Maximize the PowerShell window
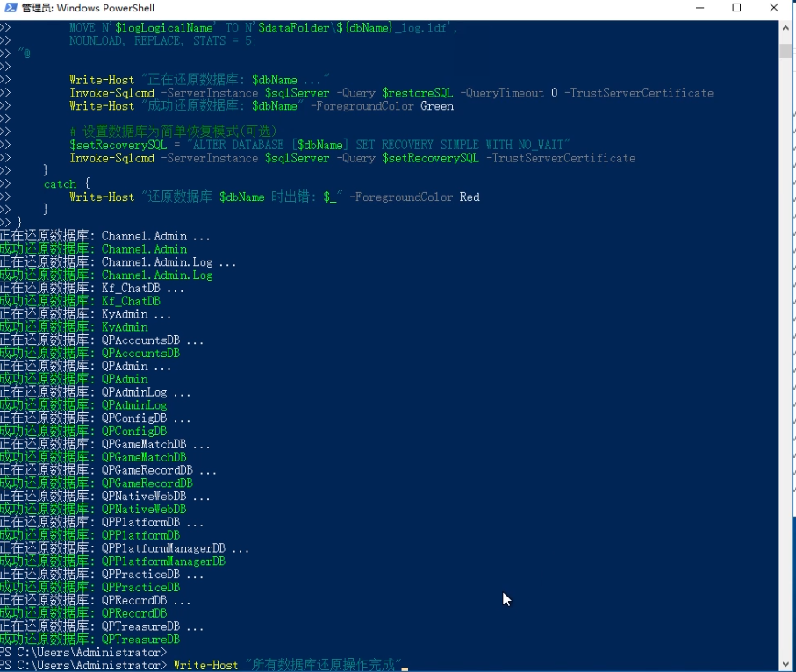This screenshot has height=672, width=796. 737,8
